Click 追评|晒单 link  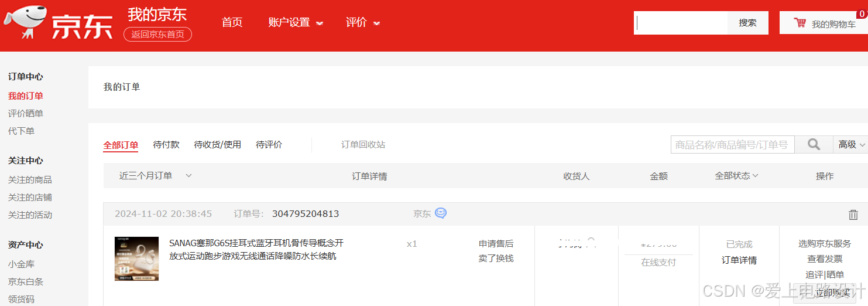(825, 274)
